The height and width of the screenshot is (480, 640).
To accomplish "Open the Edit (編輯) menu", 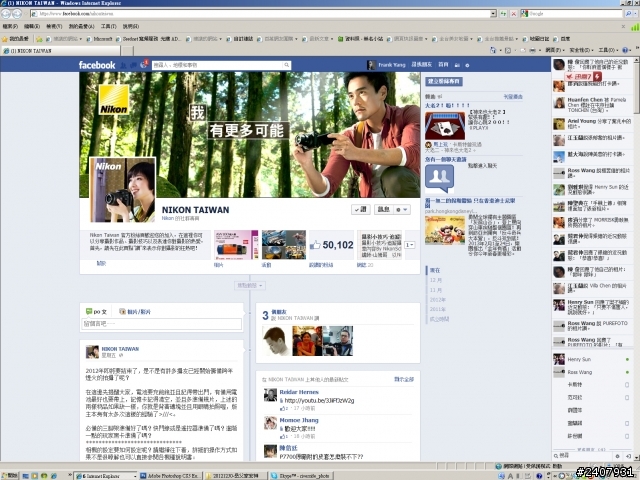I will tap(32, 27).
